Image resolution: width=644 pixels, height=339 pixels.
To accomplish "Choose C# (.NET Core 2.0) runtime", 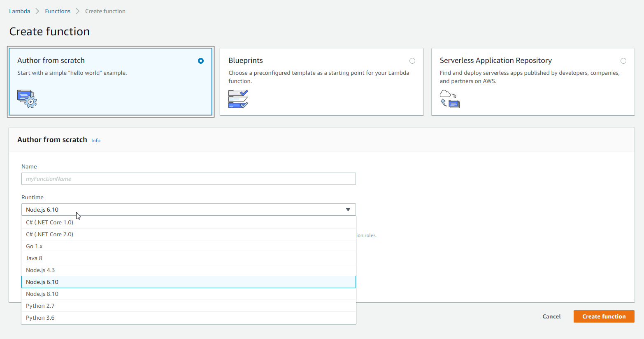I will click(x=188, y=234).
